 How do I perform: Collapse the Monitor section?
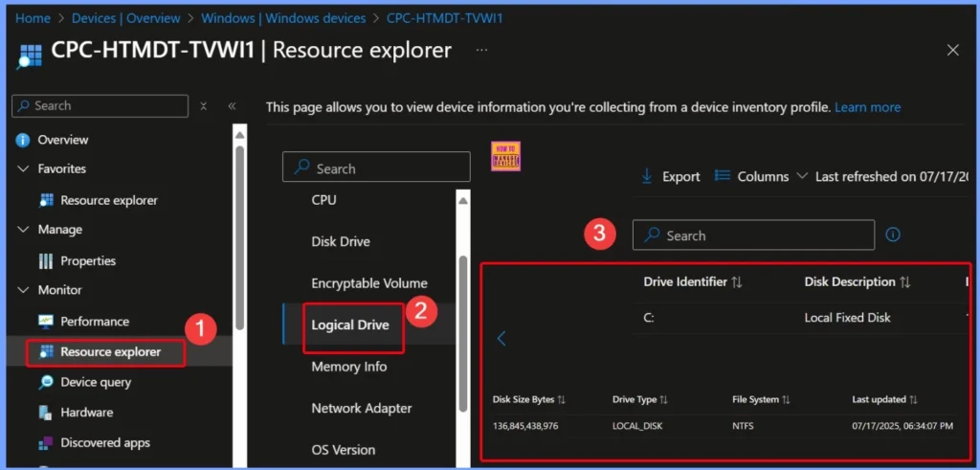(x=24, y=290)
